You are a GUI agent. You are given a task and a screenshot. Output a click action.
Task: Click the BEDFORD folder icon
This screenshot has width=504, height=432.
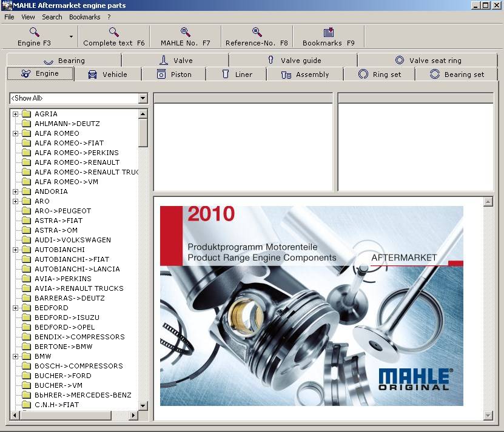point(26,308)
